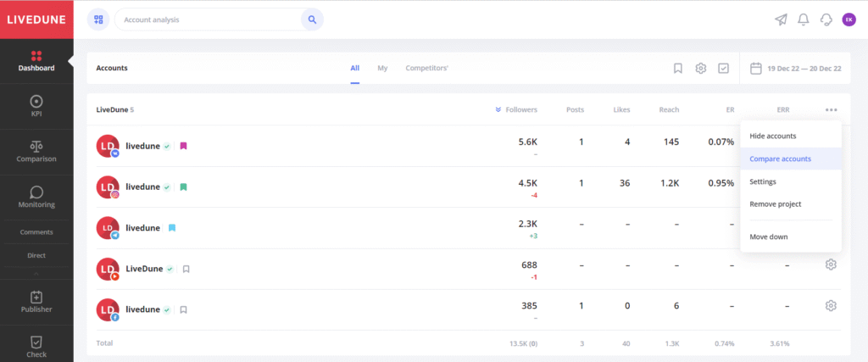This screenshot has height=362, width=868.
Task: Open the support headset icon
Action: point(826,19)
